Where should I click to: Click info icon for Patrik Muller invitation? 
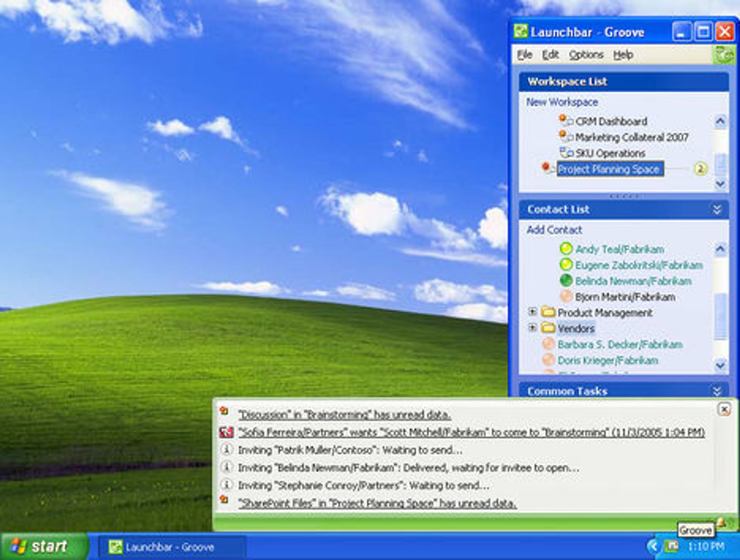(x=226, y=450)
